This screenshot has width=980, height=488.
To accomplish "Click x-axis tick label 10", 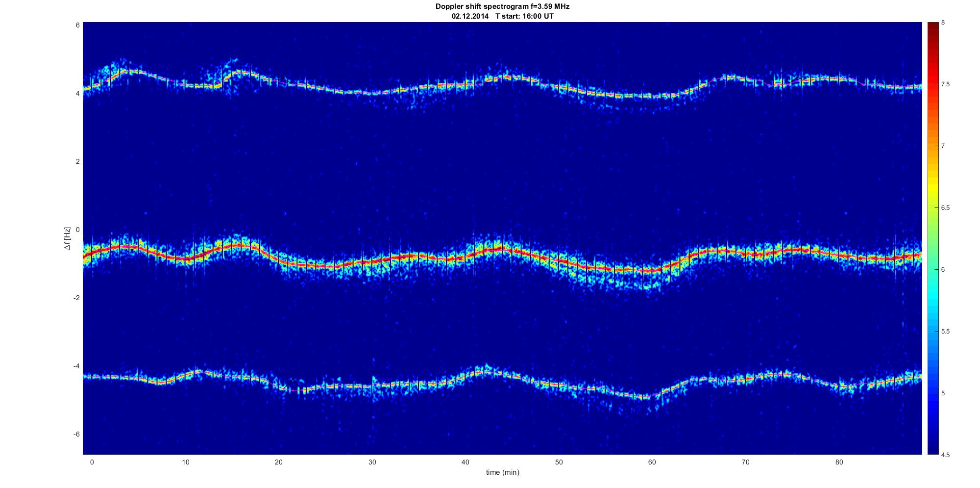I will point(185,462).
